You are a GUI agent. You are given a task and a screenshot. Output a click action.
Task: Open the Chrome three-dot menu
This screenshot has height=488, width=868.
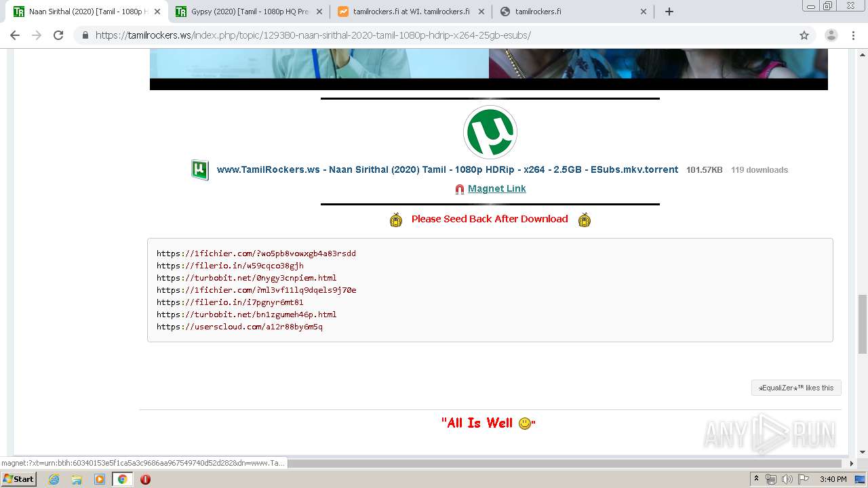click(853, 35)
